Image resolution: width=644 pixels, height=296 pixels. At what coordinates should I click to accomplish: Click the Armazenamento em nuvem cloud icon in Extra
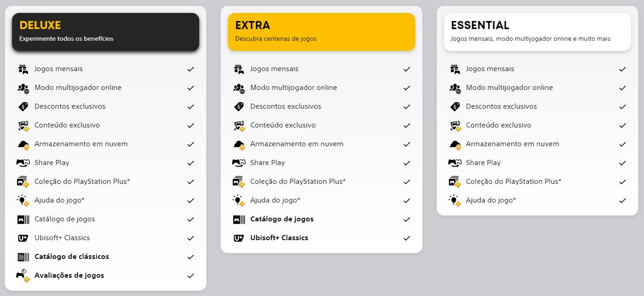(239, 144)
